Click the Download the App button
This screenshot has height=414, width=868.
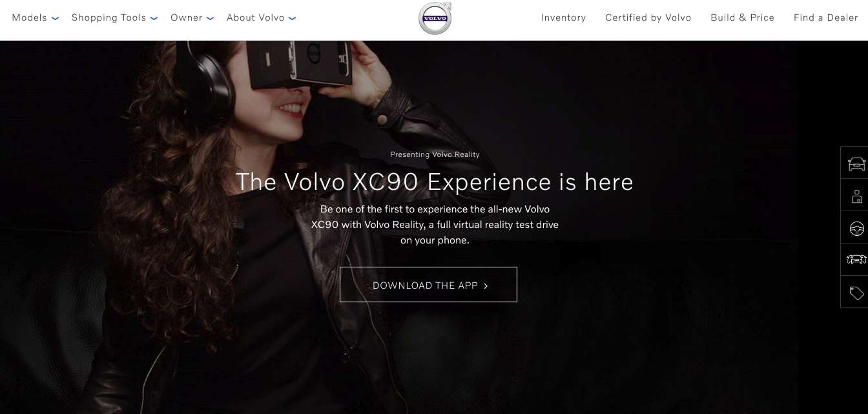click(428, 285)
